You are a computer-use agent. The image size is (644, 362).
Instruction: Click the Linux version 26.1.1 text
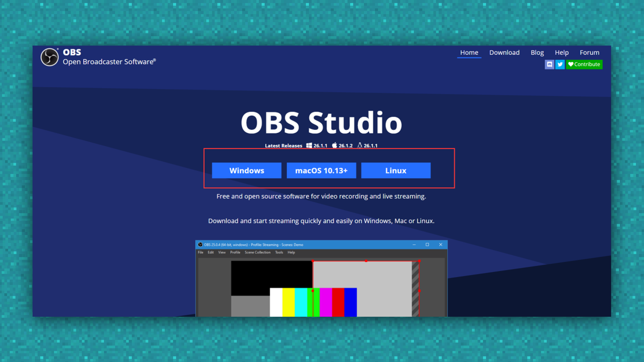pyautogui.click(x=371, y=146)
